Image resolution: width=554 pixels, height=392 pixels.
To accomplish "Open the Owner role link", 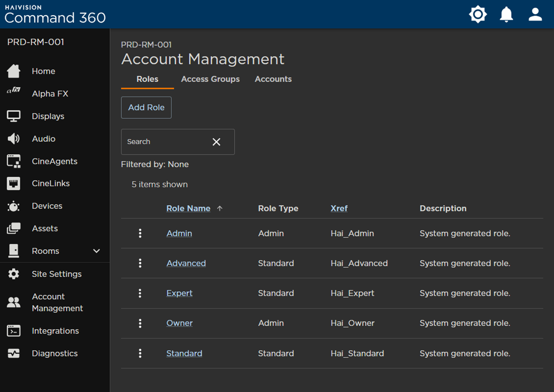I will [179, 323].
